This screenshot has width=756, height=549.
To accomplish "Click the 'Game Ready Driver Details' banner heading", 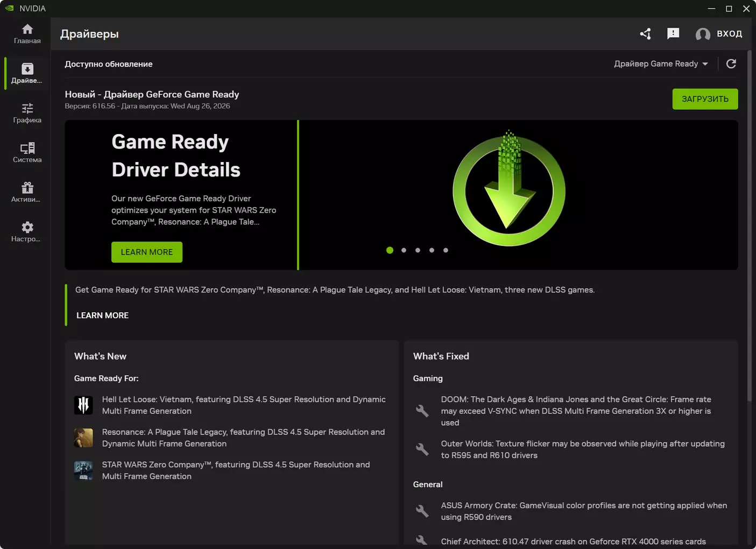I will (176, 156).
